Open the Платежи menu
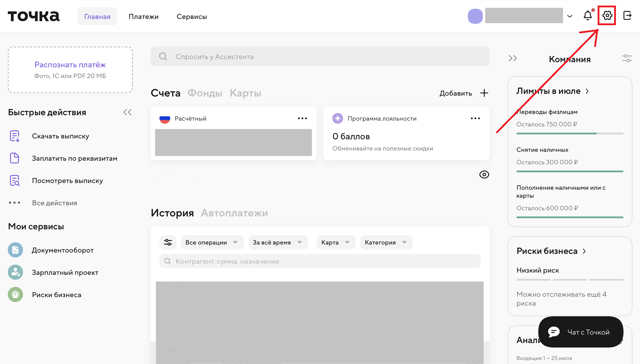 (143, 16)
